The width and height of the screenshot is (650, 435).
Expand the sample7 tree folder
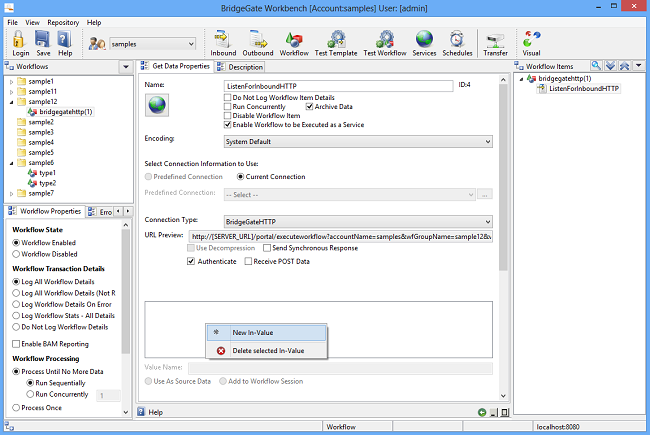click(x=11, y=193)
